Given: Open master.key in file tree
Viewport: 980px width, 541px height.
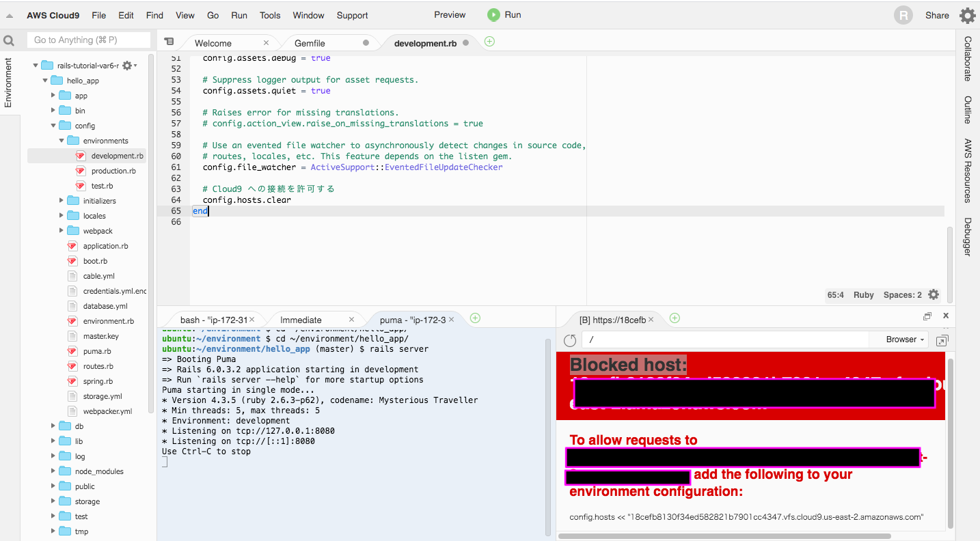Looking at the screenshot, I should tap(100, 336).
